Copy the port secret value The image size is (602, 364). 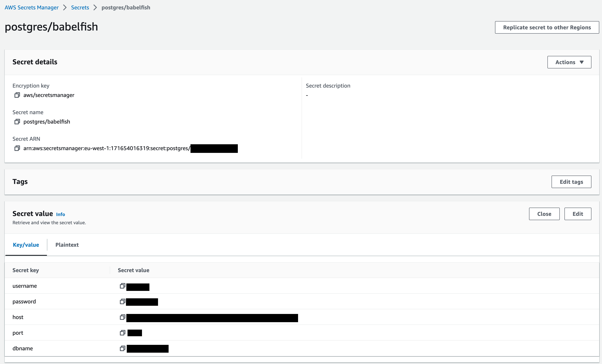click(x=122, y=333)
